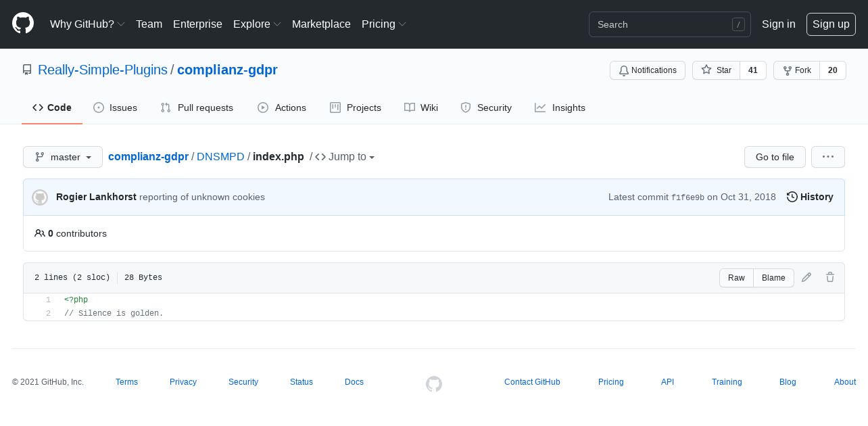Click DNSMPD folder in the breadcrumb

coord(220,156)
